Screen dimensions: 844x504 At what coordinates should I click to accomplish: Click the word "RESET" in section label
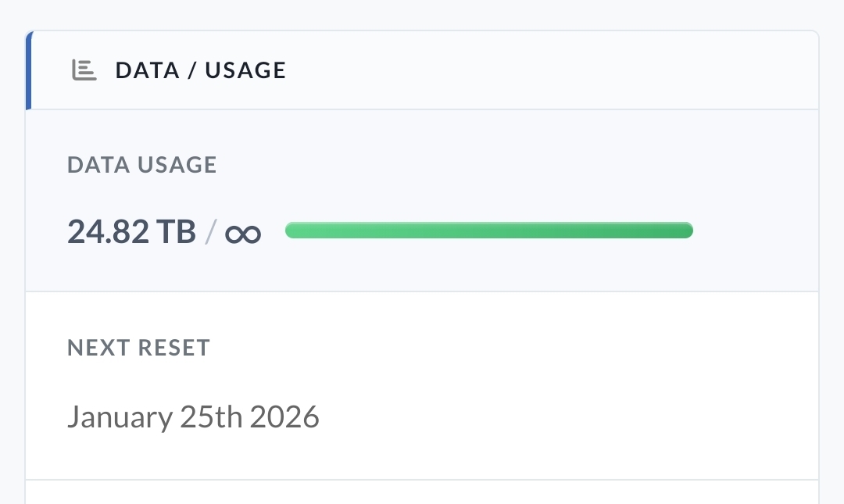[x=174, y=348]
